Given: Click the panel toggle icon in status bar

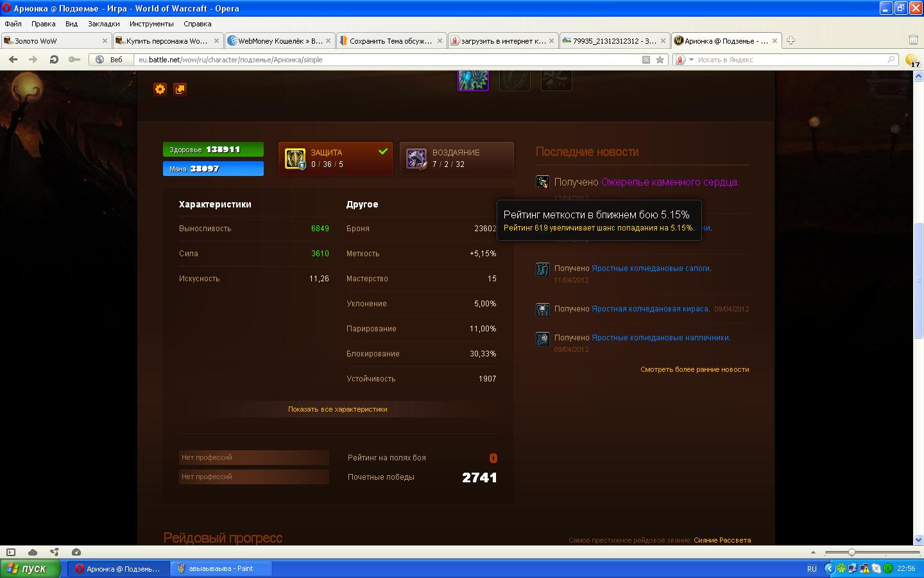Looking at the screenshot, I should (x=11, y=552).
